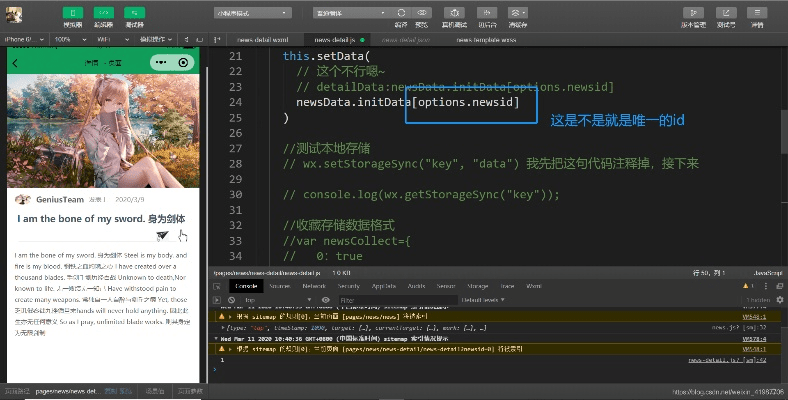Open the Sources tab in devtools

click(x=280, y=285)
